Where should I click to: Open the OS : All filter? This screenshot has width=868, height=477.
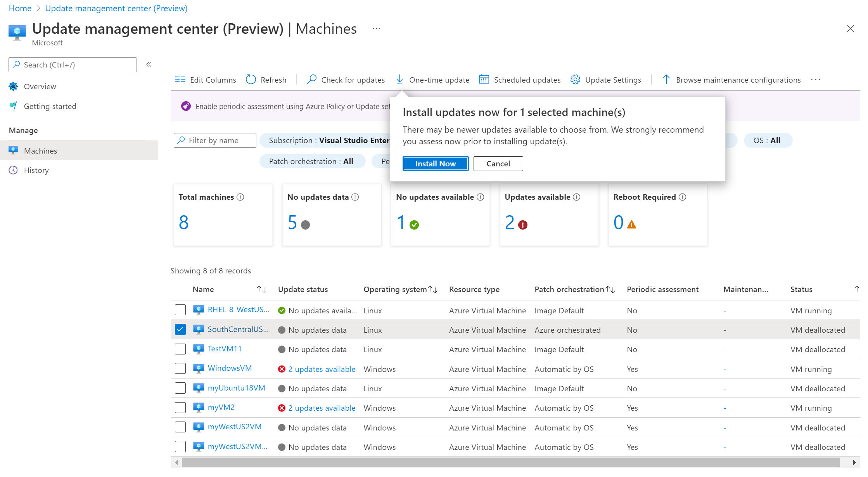[x=768, y=140]
